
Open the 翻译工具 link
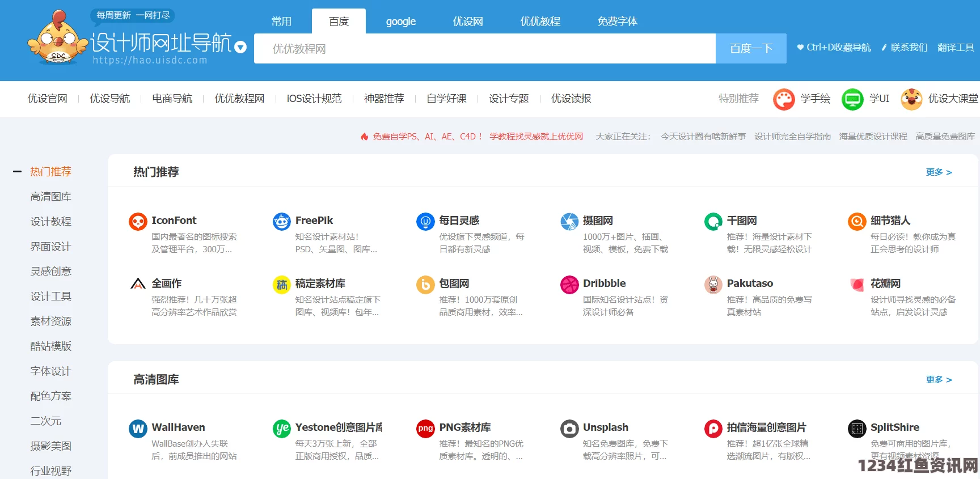956,48
